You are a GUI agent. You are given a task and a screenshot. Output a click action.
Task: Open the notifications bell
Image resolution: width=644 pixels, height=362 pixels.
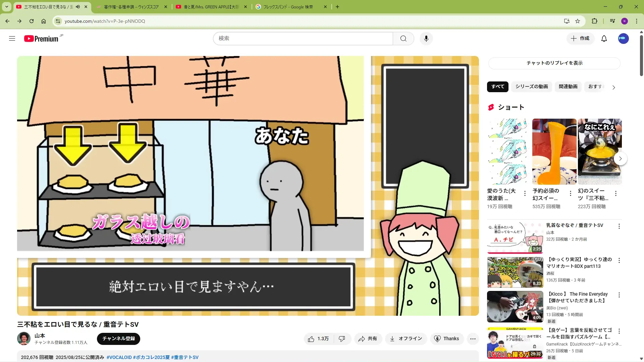604,39
